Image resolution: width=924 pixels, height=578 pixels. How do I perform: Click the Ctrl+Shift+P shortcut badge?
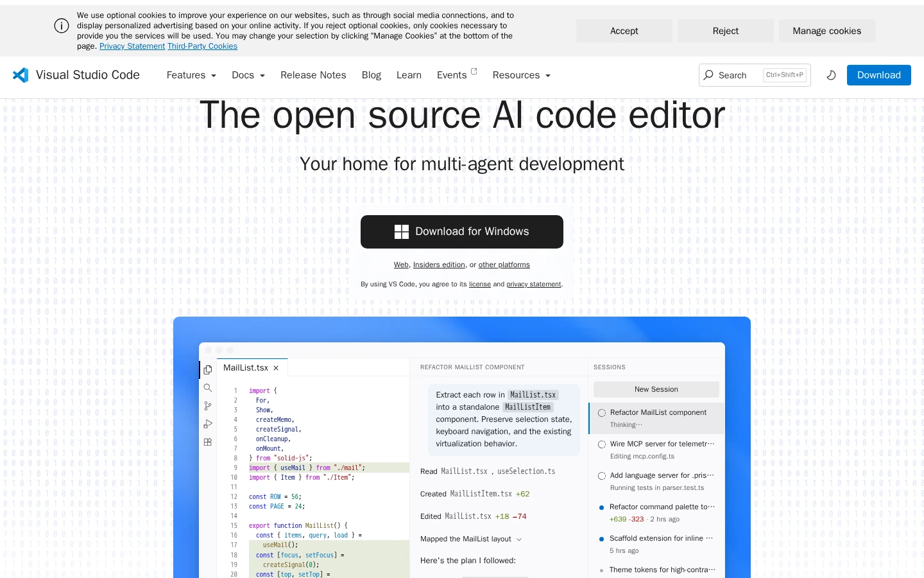tap(785, 75)
